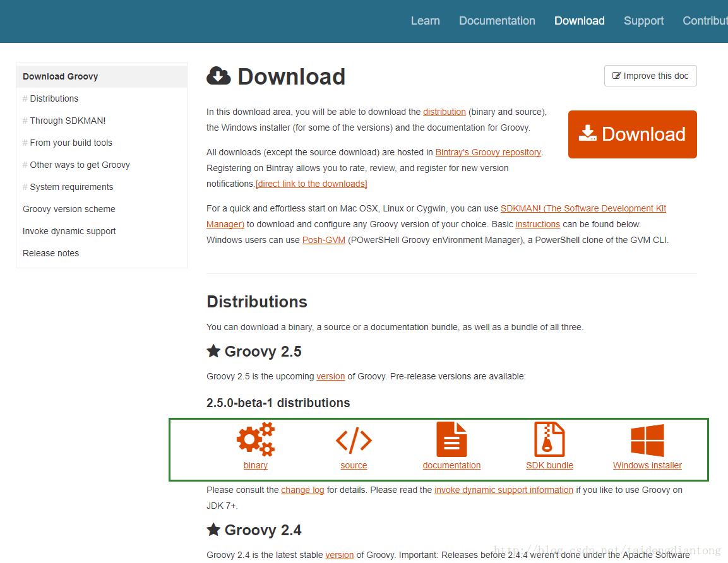Select the Download navigation item

(580, 21)
